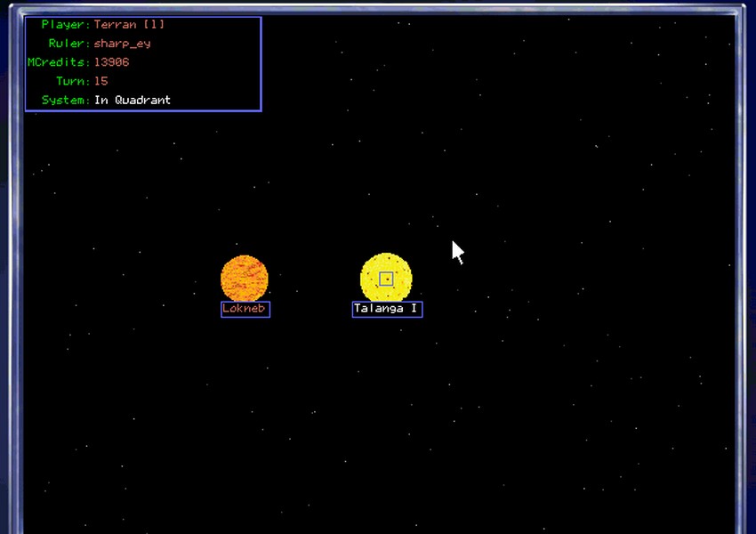Viewport: 756px width, 534px height.
Task: Click the Terran [1] player value
Action: (x=129, y=25)
